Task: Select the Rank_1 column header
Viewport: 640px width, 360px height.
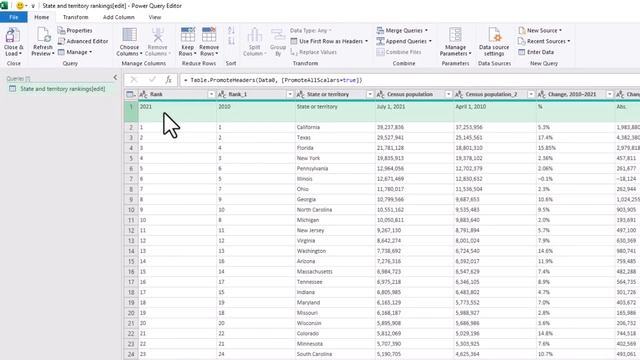Action: (256, 94)
